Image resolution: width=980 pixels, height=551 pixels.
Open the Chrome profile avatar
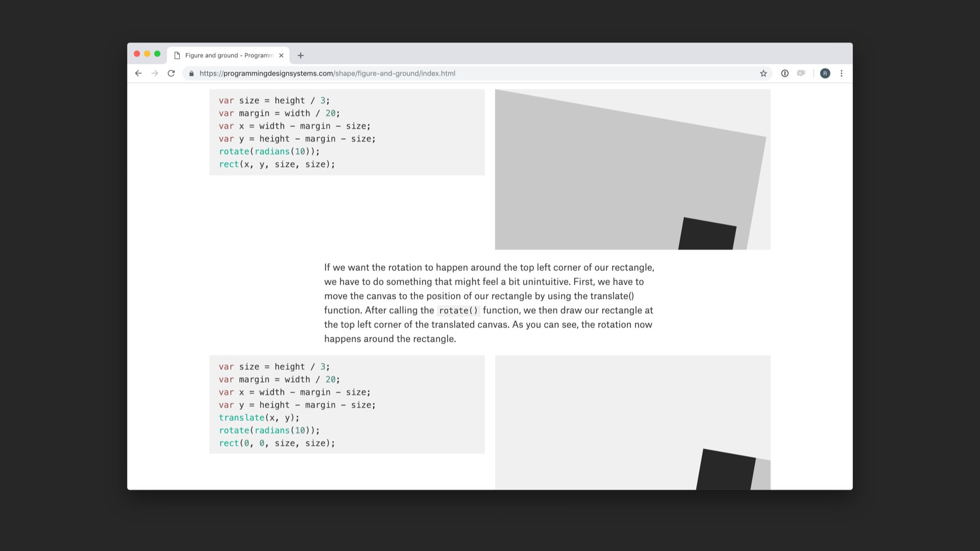[825, 73]
